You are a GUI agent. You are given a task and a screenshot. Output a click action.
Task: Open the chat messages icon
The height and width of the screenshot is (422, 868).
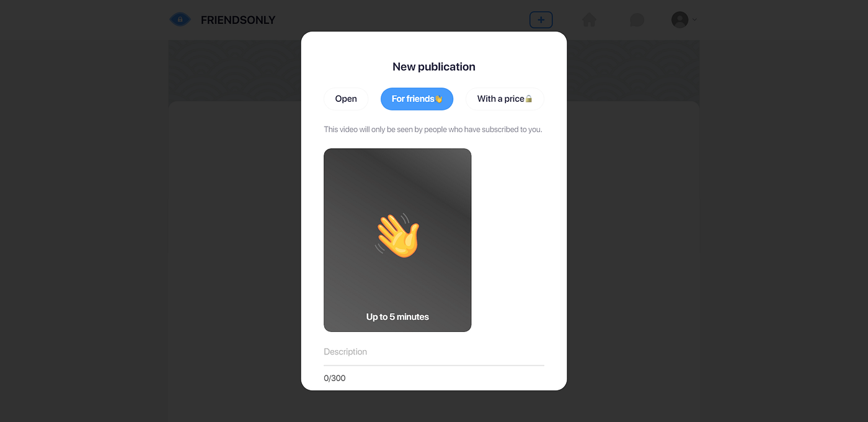(637, 20)
